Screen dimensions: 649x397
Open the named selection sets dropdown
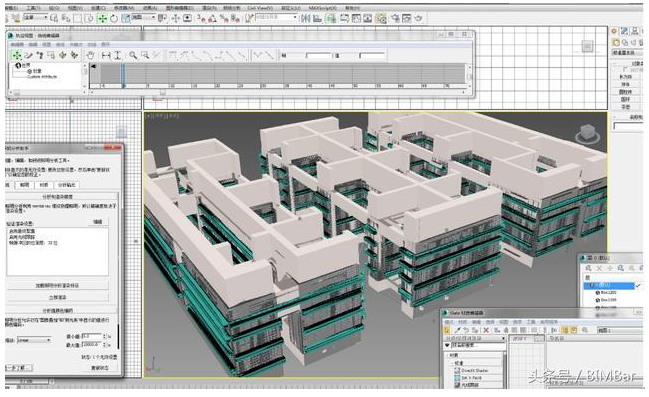(x=276, y=17)
